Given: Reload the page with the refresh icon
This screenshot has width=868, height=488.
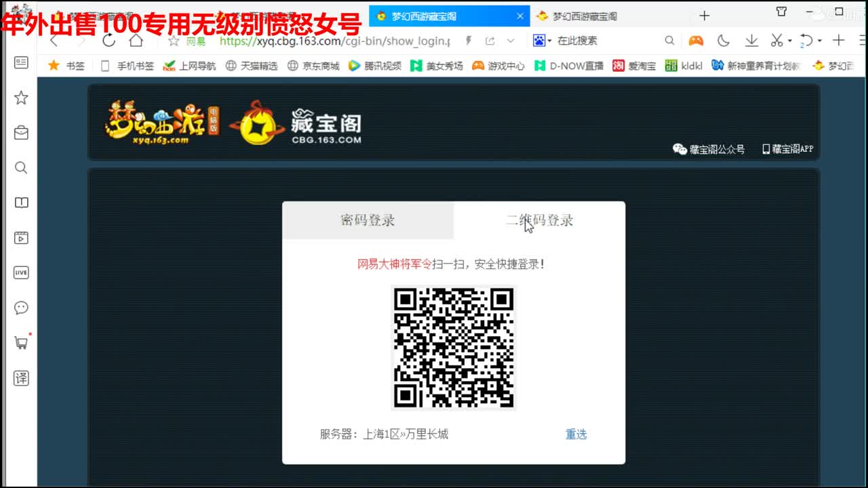Looking at the screenshot, I should (108, 41).
